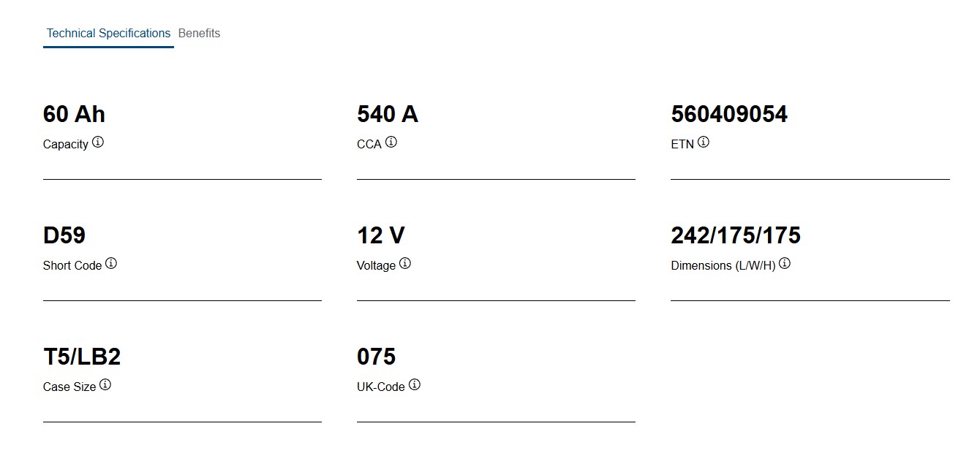Click the 60 Ah capacity value
Screen dimensions: 980x475
(74, 114)
